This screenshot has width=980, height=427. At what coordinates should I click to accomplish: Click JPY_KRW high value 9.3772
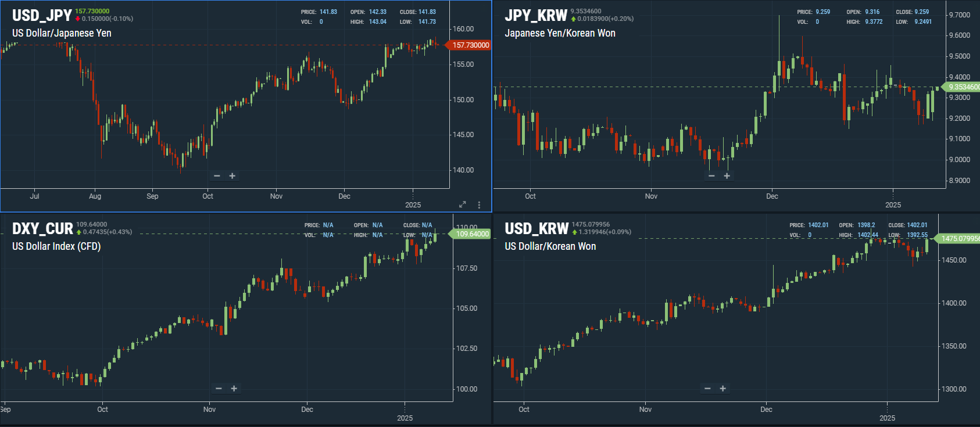coord(874,21)
